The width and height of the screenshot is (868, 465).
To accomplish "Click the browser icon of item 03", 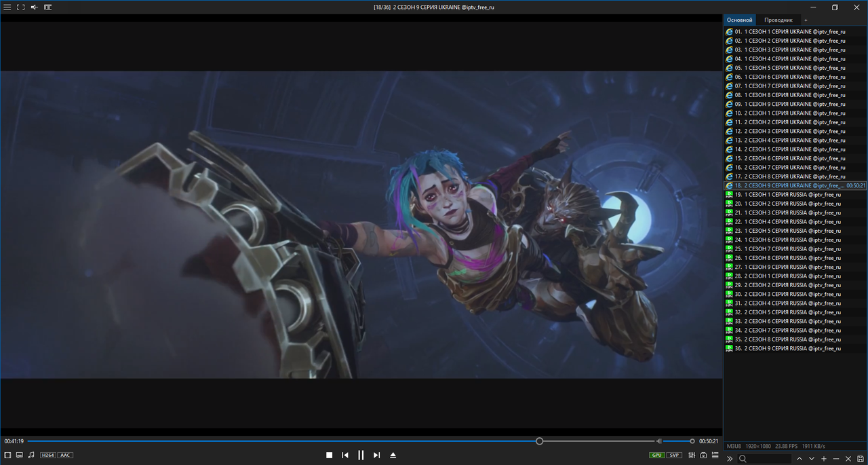I will tap(729, 50).
